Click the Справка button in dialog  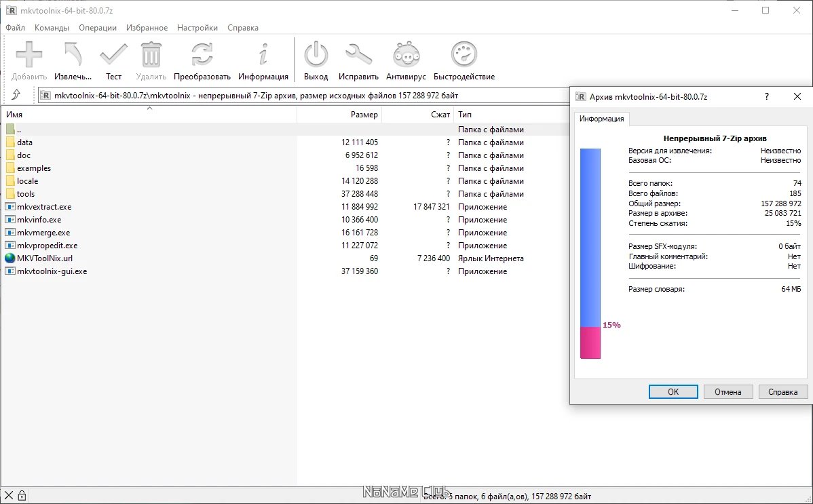tap(783, 391)
